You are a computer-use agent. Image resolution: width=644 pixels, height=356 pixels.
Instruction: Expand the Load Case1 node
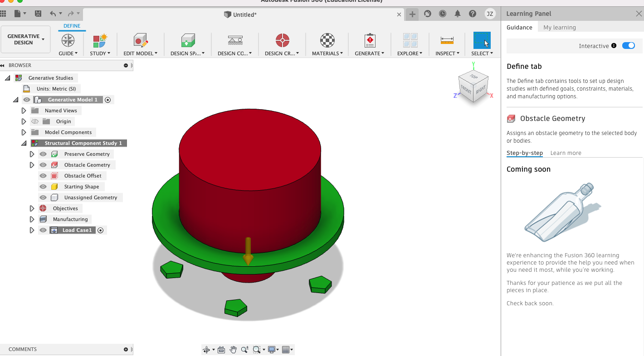point(32,230)
